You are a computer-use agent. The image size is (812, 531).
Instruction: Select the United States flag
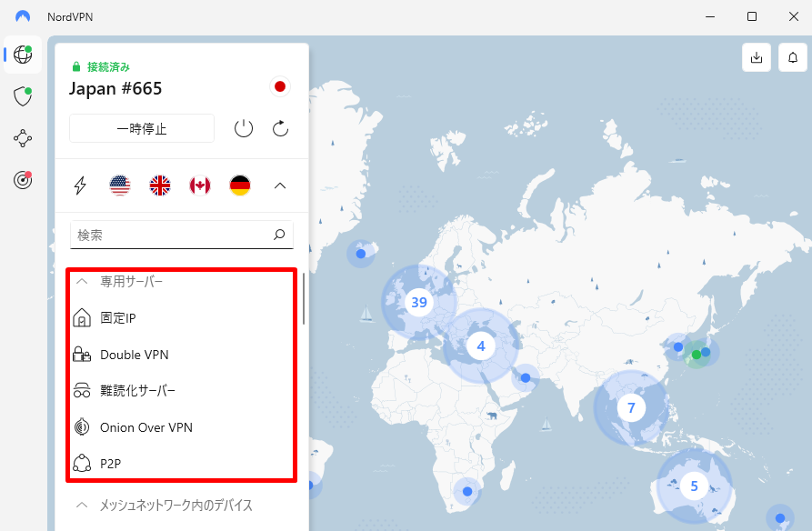click(120, 185)
